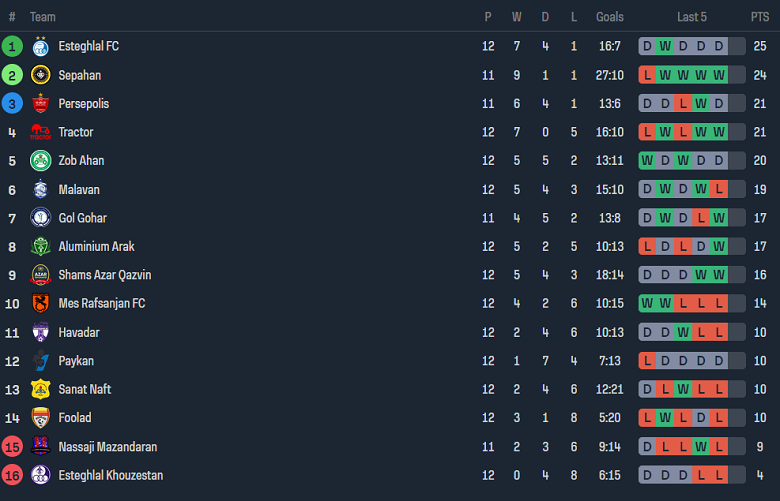780x501 pixels.
Task: Select the Sanat Naft yellow badge
Action: point(41,389)
